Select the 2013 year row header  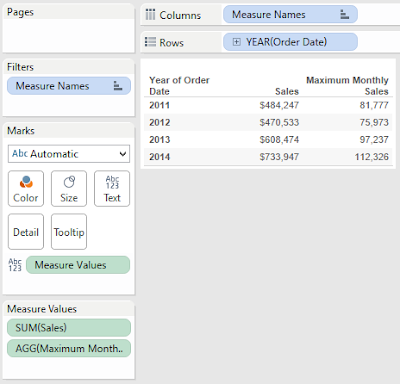(x=160, y=140)
